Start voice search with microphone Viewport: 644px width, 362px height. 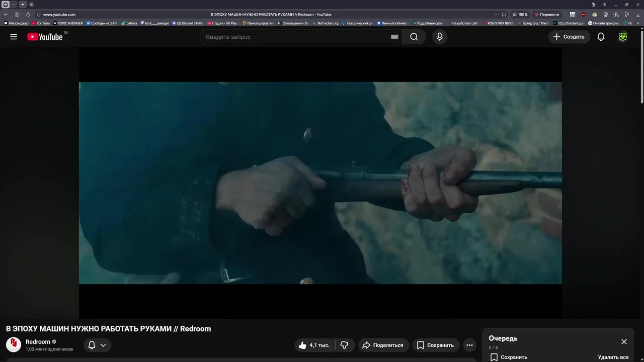point(440,37)
